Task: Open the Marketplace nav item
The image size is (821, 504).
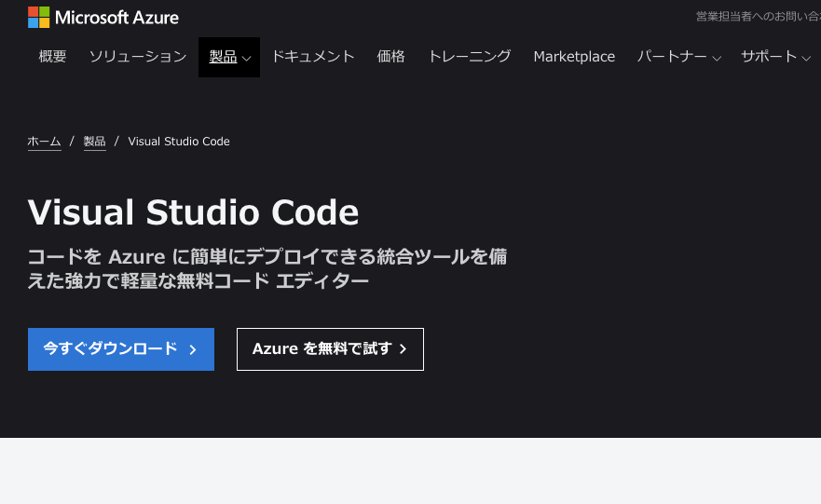Action: point(574,57)
